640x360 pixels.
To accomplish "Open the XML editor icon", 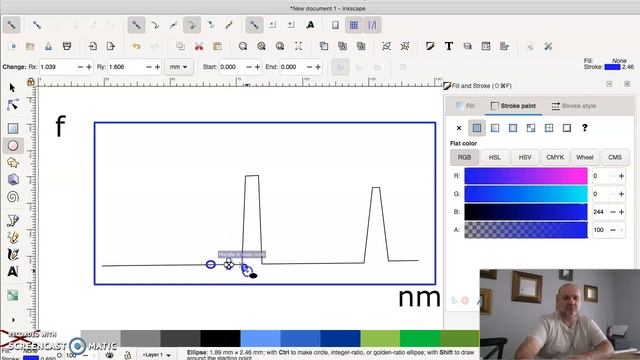I will 486,47.
